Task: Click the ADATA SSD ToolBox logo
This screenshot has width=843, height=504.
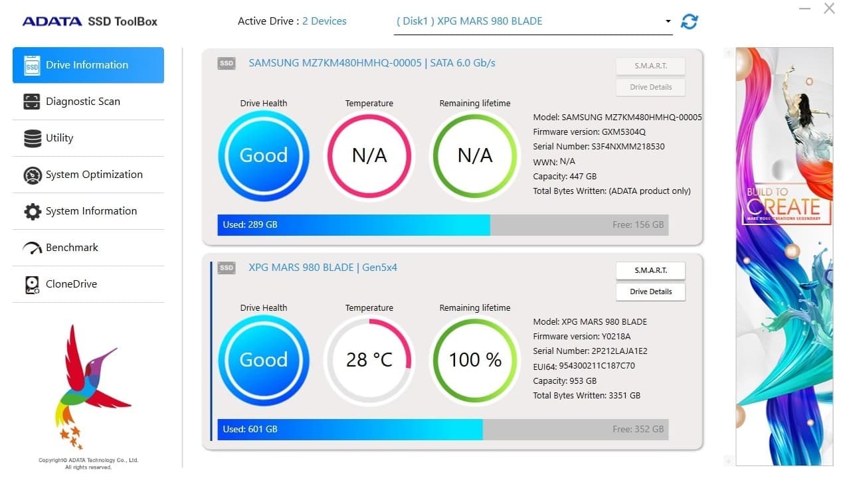Action: (90, 21)
